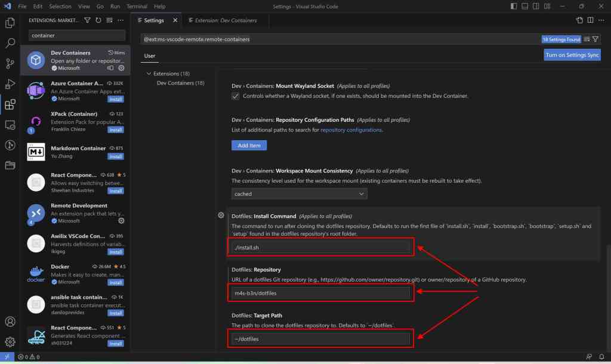Click the Dotfiles Repository input field
The image size is (611, 364).
point(321,293)
